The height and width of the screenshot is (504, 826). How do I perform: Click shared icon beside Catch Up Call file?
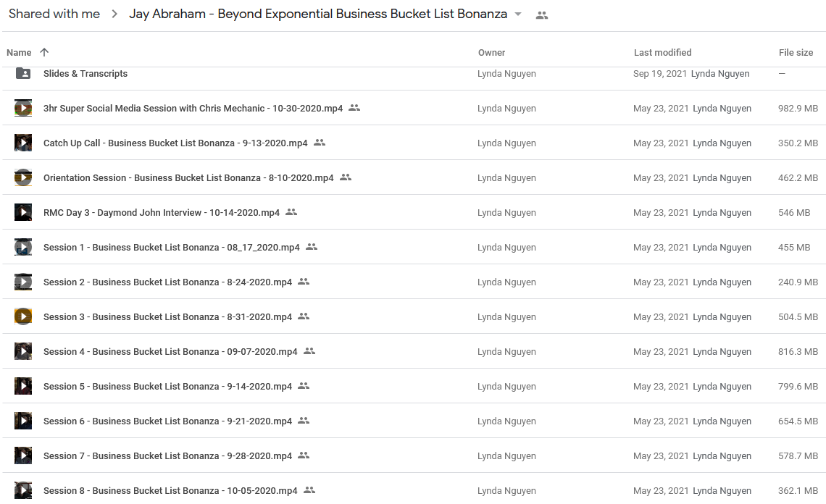tap(320, 142)
